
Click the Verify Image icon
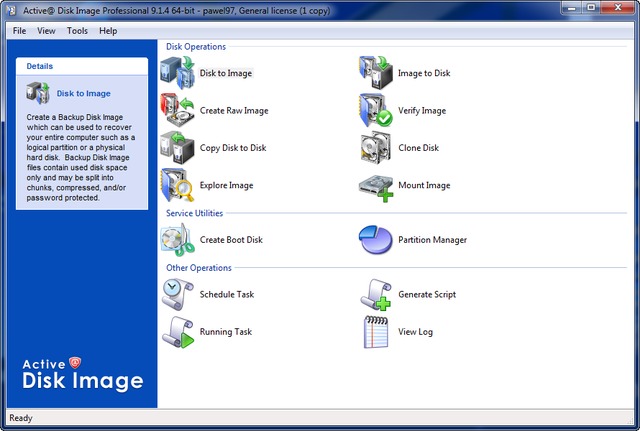[x=374, y=110]
